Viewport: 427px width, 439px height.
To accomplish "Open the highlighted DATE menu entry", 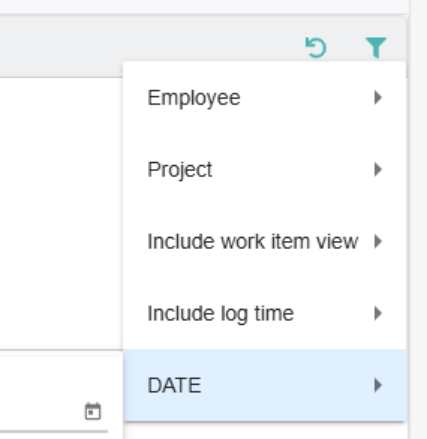I will 265,385.
